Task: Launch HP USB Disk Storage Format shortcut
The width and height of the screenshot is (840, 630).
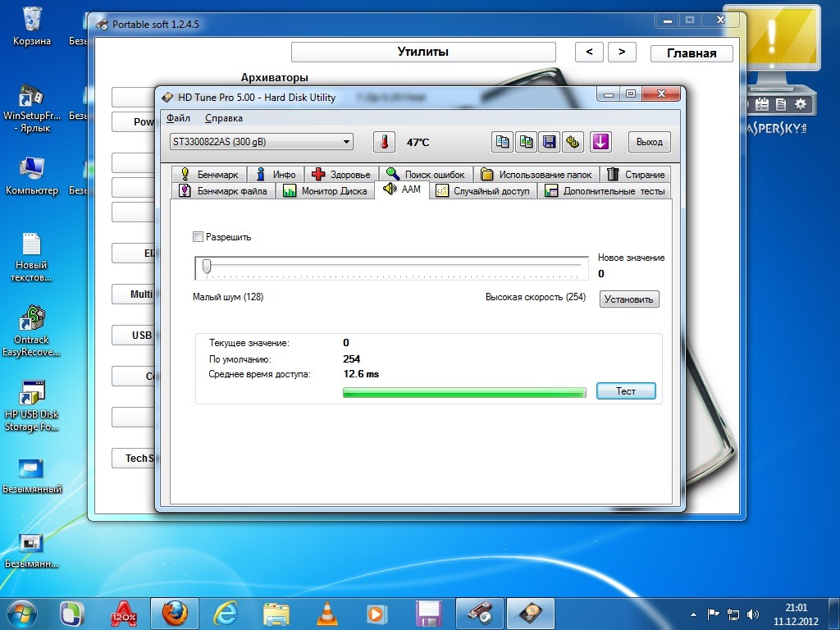Action: (31, 405)
